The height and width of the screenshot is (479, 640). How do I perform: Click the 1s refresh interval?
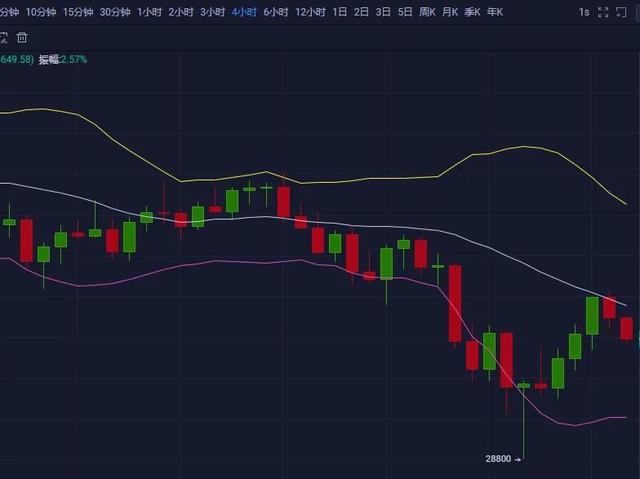pos(584,13)
